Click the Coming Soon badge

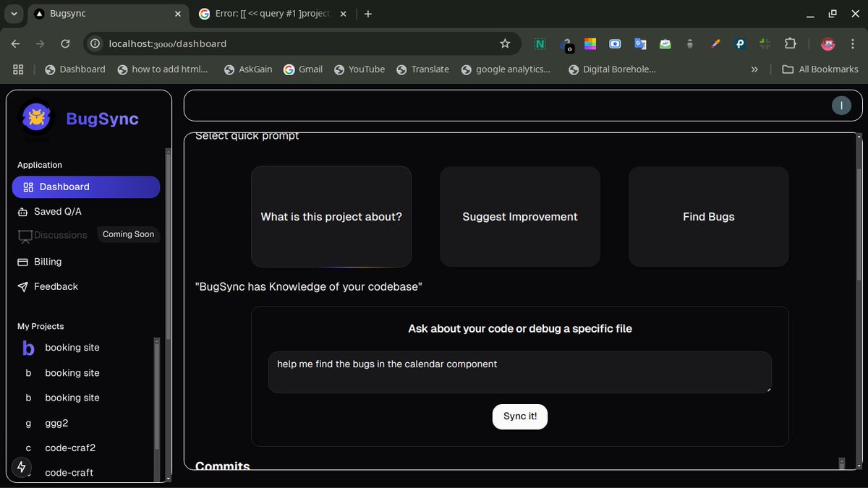pos(128,234)
